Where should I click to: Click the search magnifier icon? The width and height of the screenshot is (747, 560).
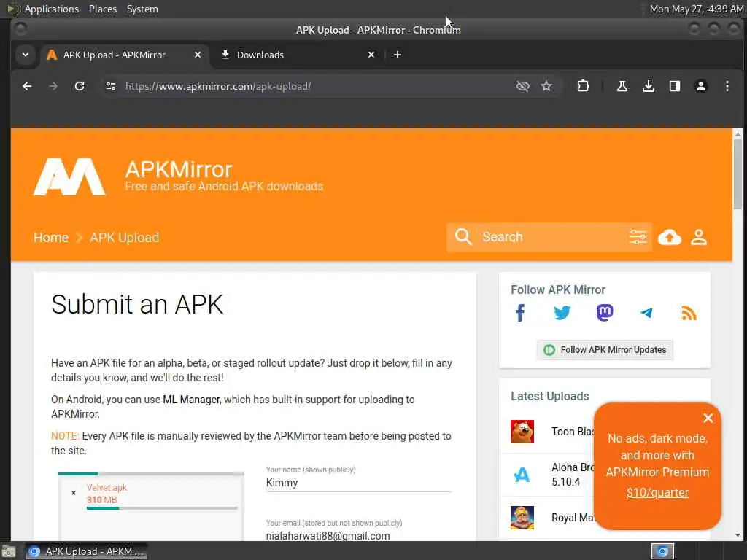click(x=463, y=237)
